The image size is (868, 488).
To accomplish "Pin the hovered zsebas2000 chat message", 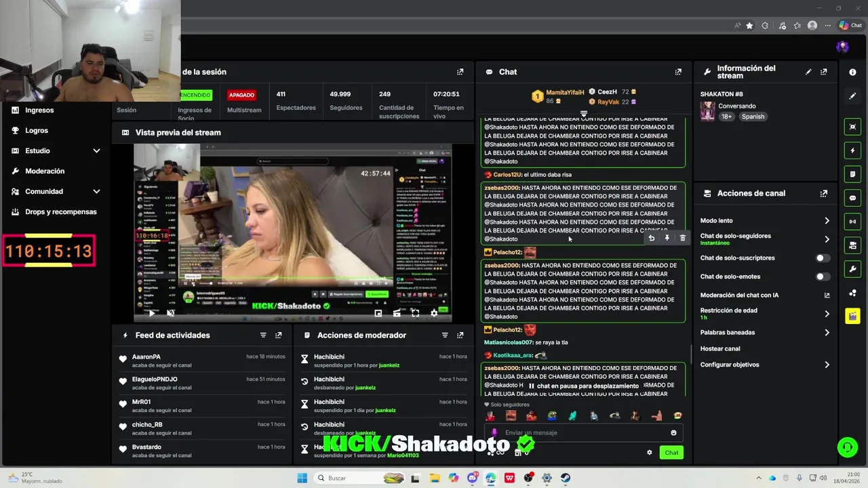I will click(x=667, y=238).
